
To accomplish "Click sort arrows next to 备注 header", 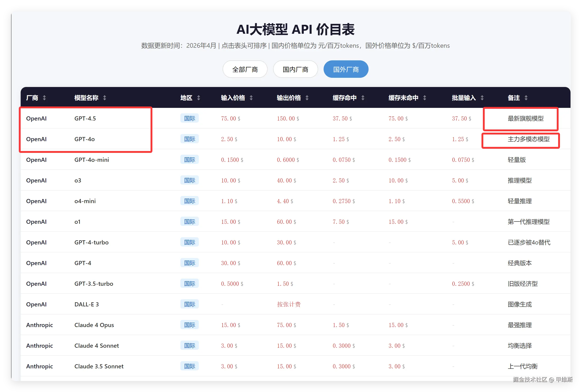I will click(x=526, y=98).
